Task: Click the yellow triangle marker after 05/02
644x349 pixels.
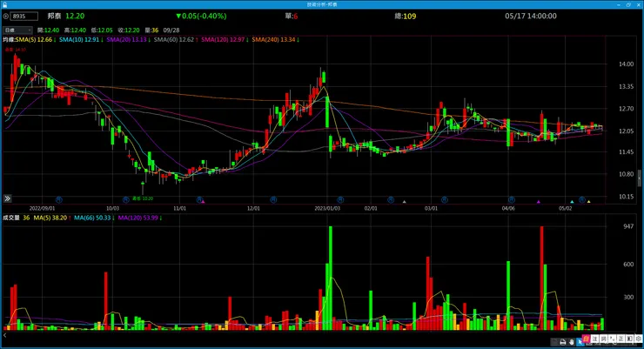Action: click(588, 202)
